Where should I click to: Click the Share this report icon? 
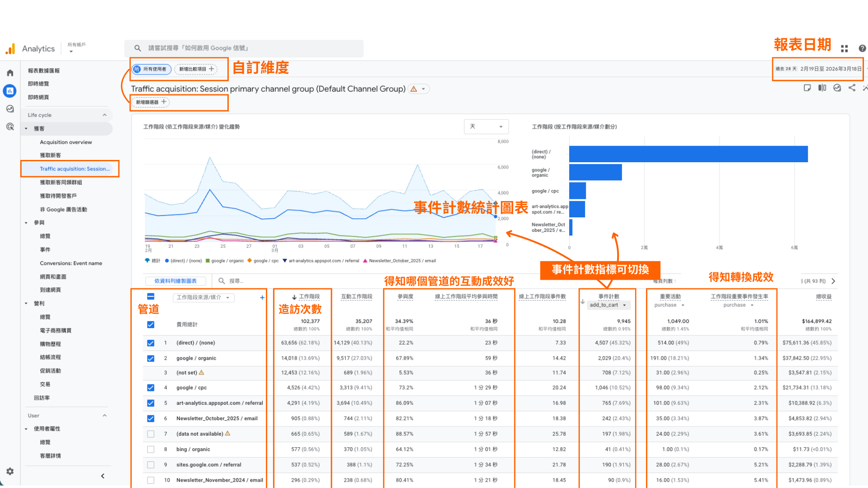853,88
